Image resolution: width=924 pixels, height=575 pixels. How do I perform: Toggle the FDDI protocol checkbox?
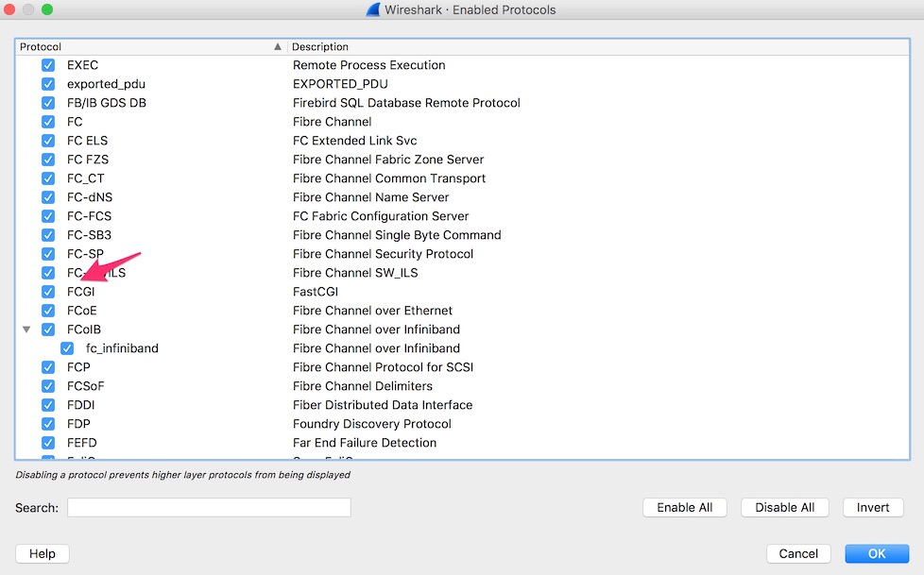pos(48,405)
